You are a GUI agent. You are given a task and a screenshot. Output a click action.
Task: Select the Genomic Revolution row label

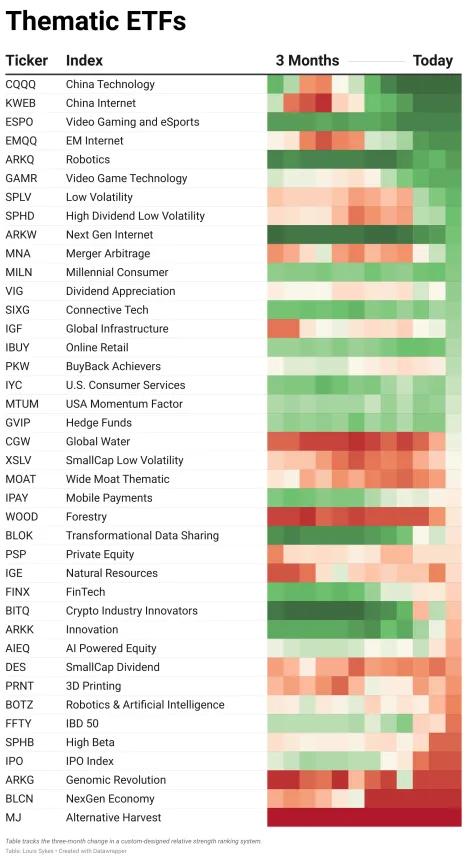point(116,780)
